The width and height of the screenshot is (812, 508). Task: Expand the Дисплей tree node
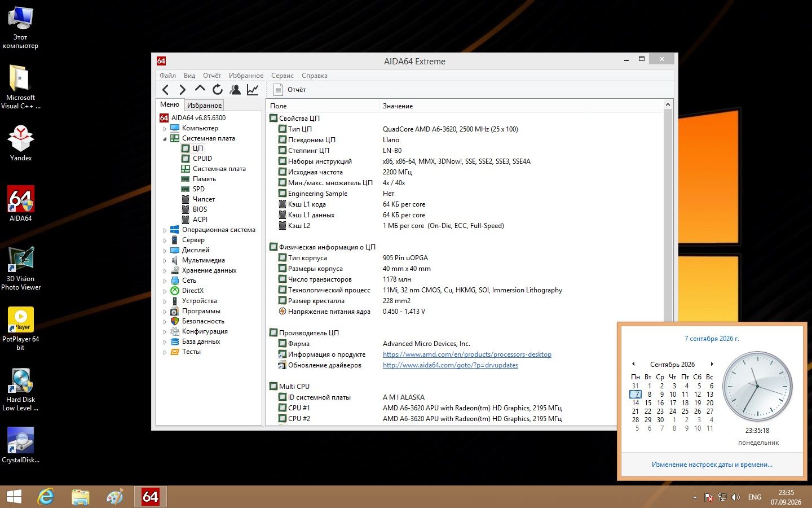coord(165,251)
